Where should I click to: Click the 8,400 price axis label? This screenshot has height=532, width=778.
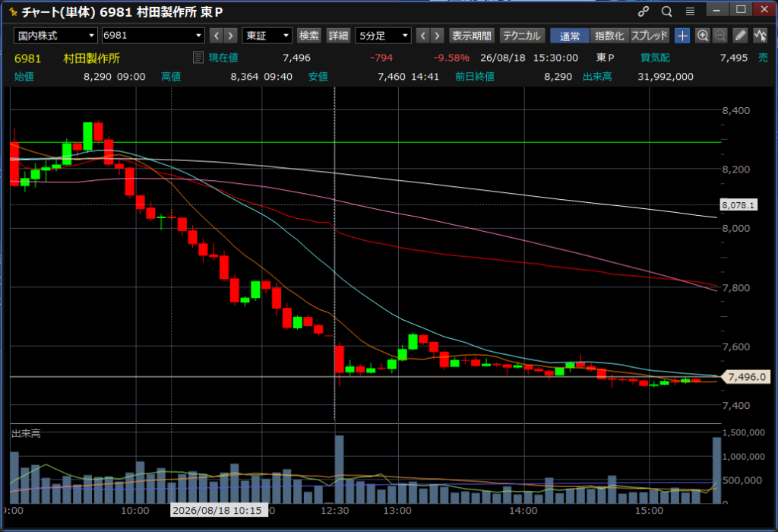point(735,110)
